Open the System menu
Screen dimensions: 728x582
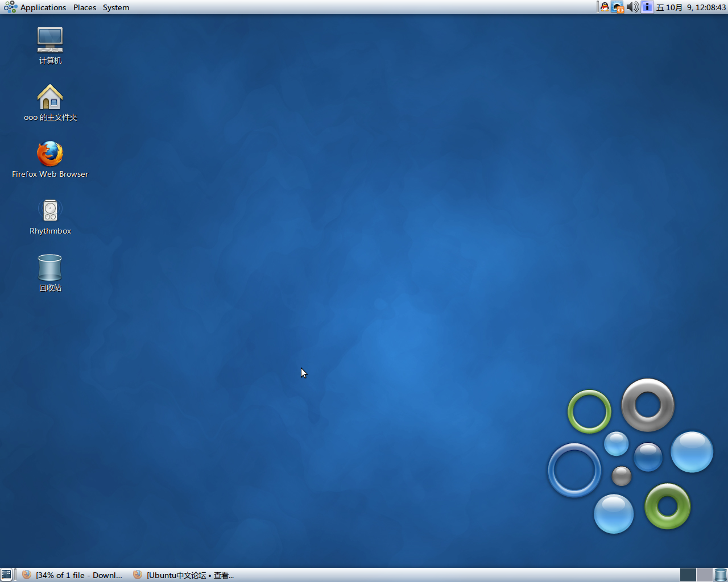coord(116,7)
